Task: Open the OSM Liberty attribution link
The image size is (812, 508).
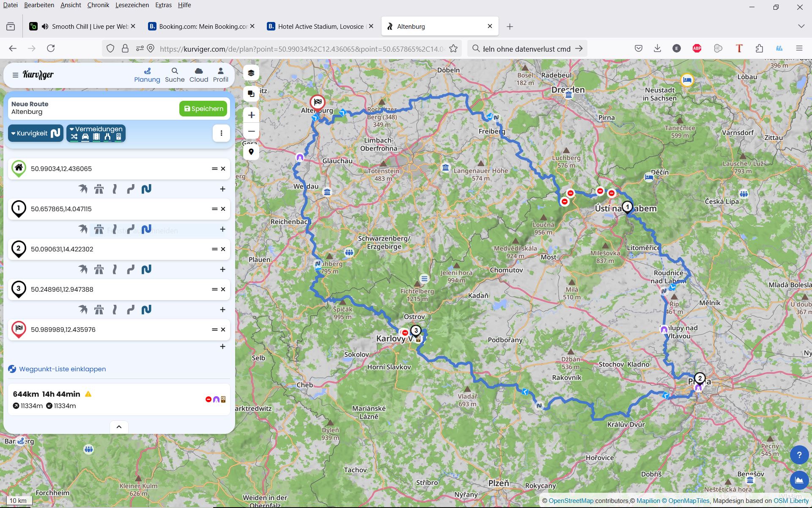Action: [791, 501]
